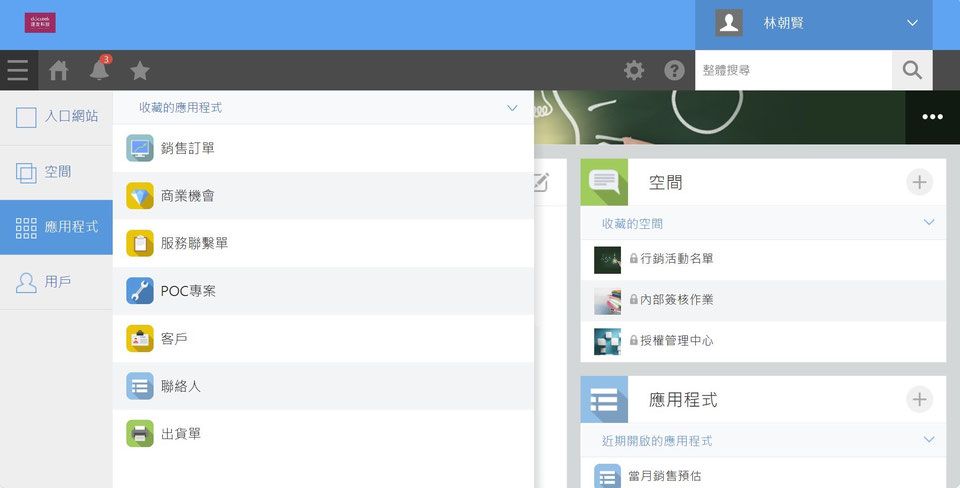Collapse the 收藏的空間 list
This screenshot has height=488, width=960.
(x=929, y=223)
